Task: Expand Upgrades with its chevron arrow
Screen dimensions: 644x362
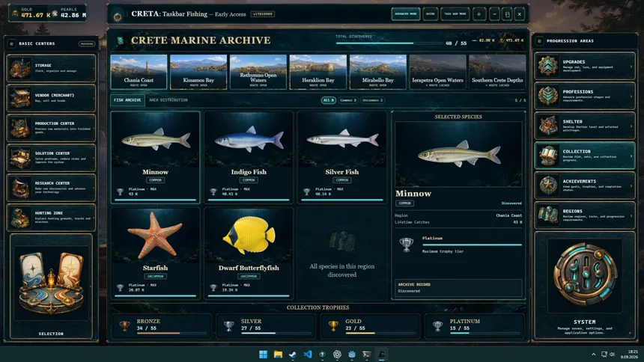Action: click(x=631, y=67)
